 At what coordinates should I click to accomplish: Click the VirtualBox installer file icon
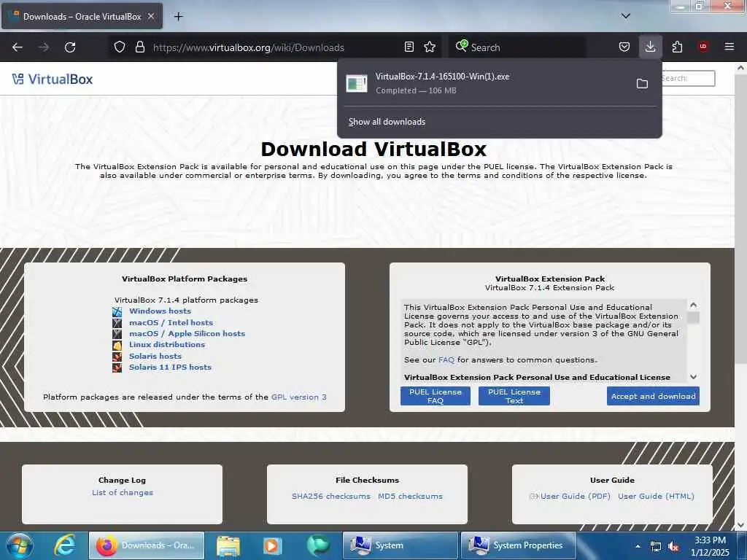(356, 83)
